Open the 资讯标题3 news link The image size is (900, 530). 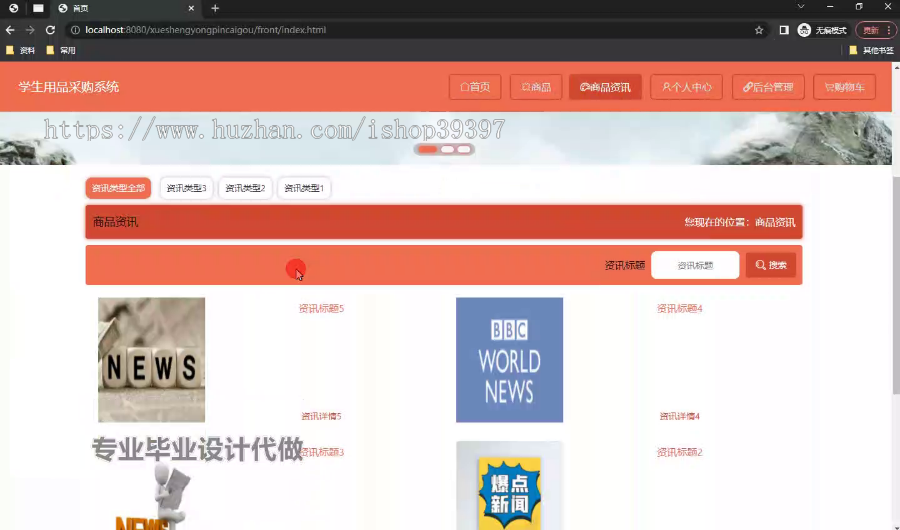323,452
